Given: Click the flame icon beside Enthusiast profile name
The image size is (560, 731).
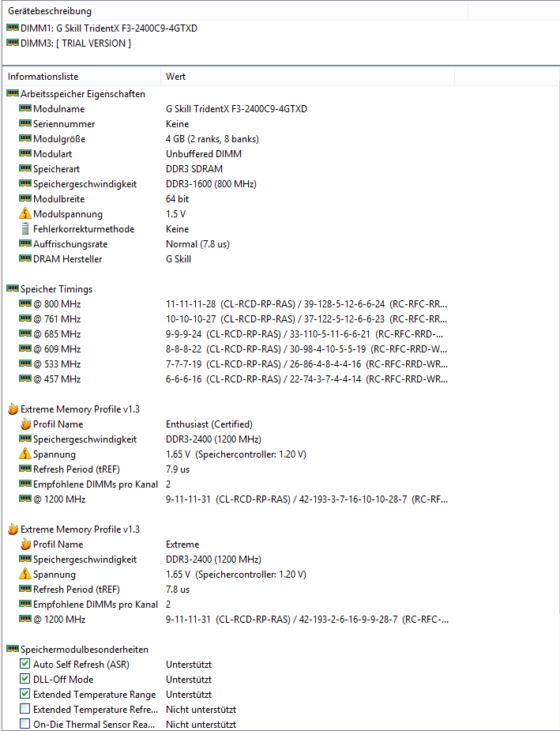Looking at the screenshot, I should coord(25,424).
